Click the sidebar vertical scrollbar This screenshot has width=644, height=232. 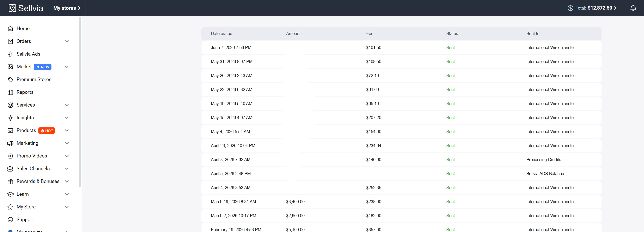(80, 102)
